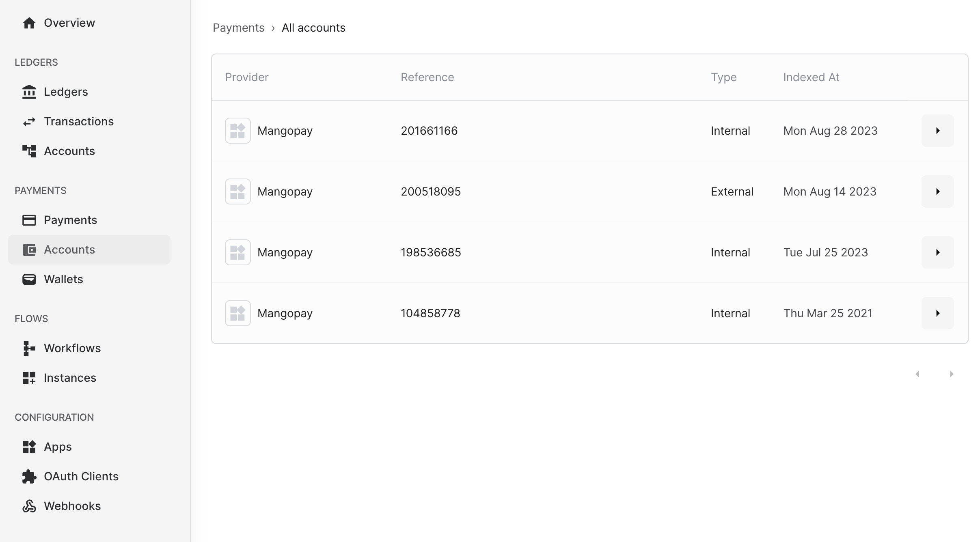
Task: Click Mangopay logo thumbnail in first row
Action: pos(237,131)
